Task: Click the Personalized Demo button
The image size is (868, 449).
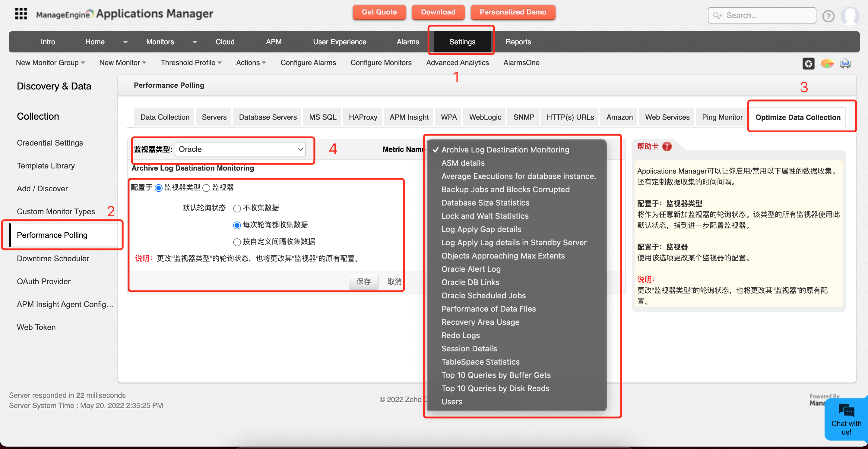Action: coord(513,12)
